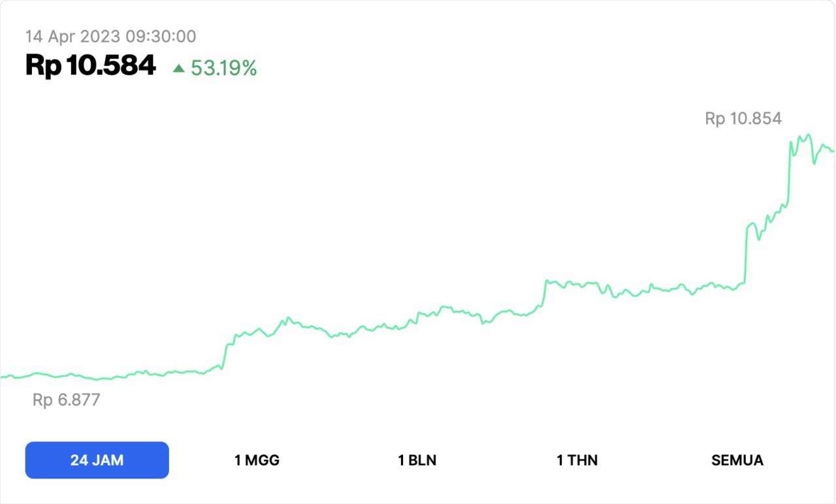This screenshot has height=504, width=836.
Task: Click the Rp 10.584 current price display
Action: click(x=89, y=65)
